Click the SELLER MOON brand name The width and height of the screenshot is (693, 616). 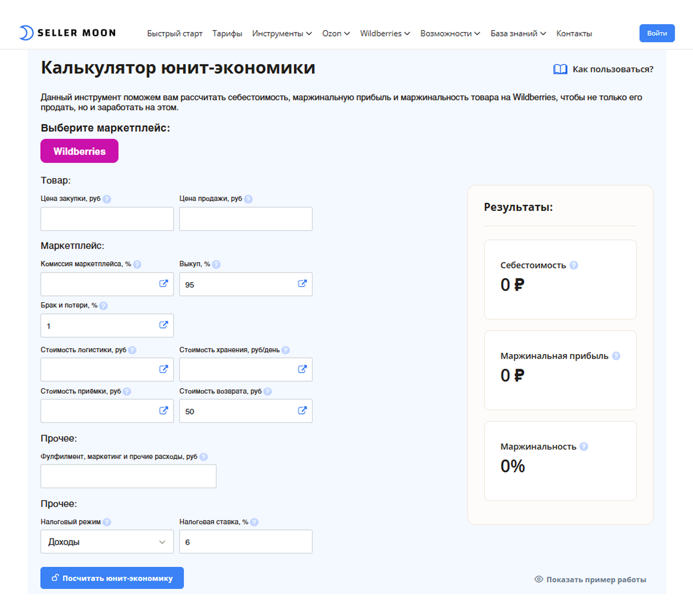point(77,33)
